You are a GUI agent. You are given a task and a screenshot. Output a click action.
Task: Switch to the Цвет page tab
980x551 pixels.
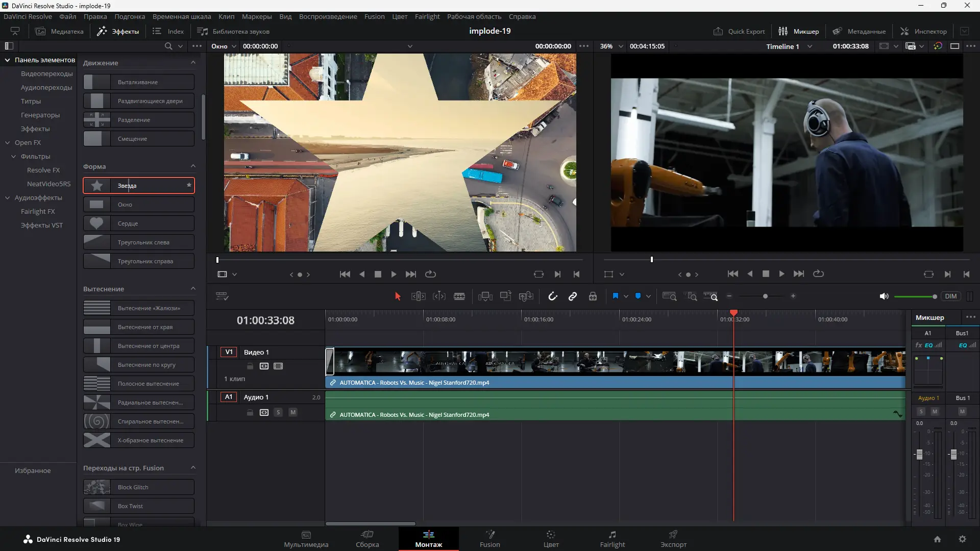point(551,538)
